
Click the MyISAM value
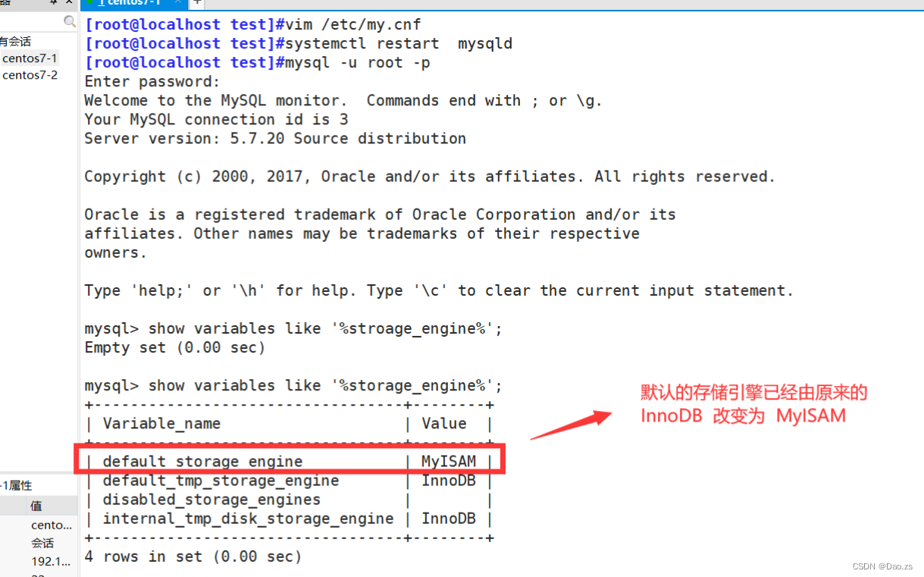coord(449,461)
